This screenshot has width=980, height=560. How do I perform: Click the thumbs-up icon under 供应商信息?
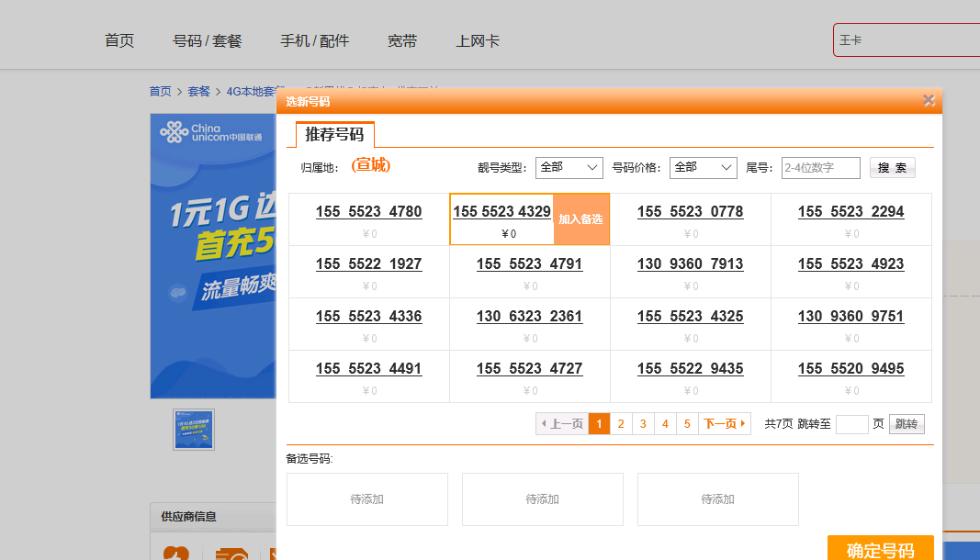tap(176, 554)
